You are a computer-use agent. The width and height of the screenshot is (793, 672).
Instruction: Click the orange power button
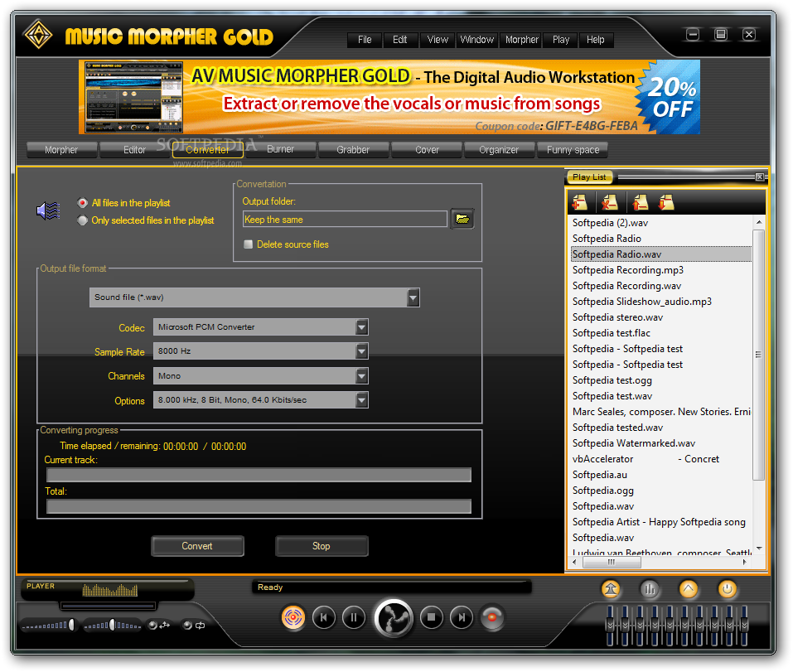(x=728, y=589)
